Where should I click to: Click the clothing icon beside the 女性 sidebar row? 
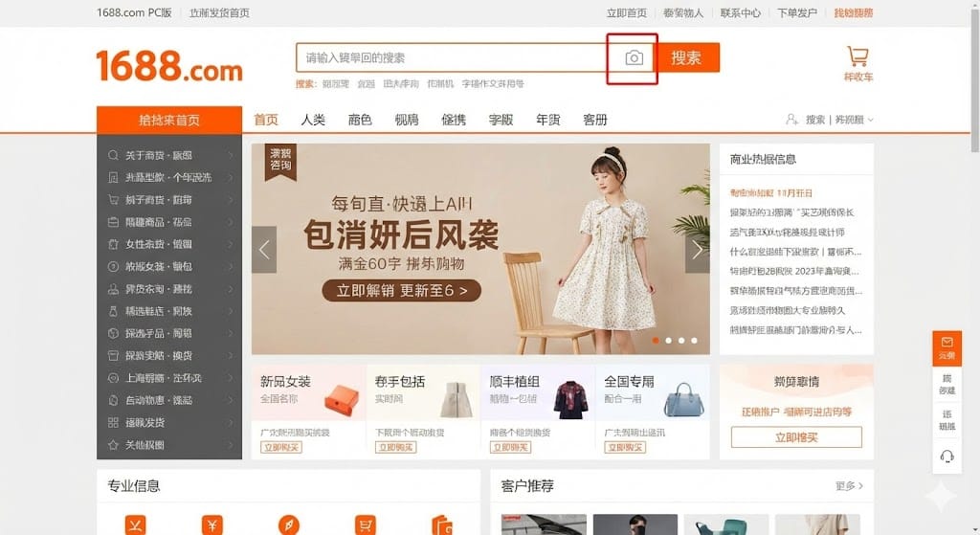tap(113, 244)
